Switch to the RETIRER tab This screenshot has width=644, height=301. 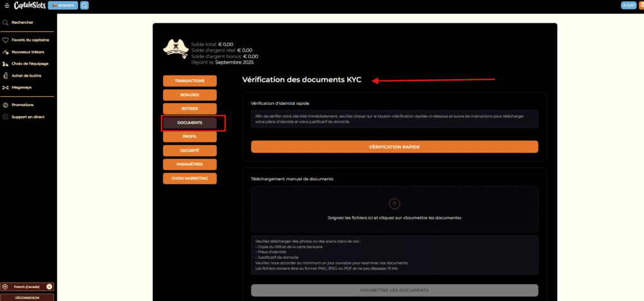coord(190,109)
